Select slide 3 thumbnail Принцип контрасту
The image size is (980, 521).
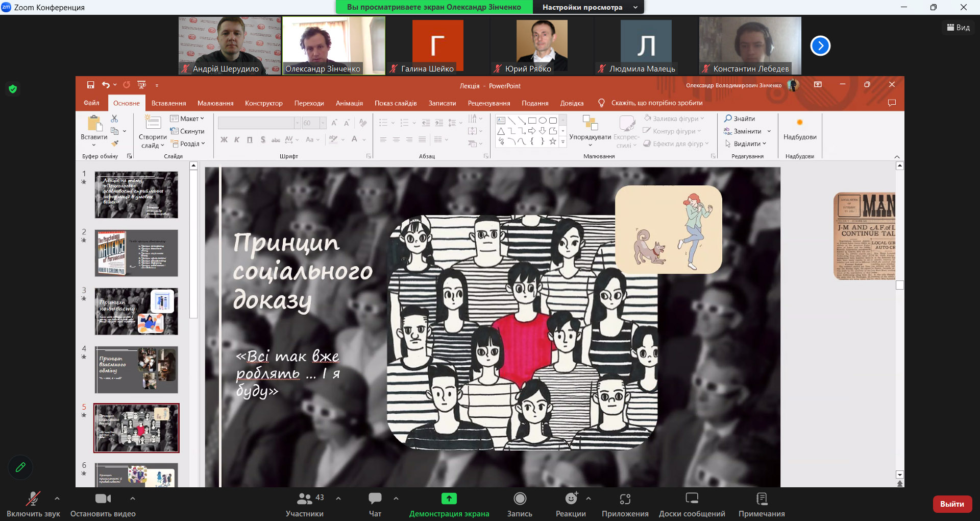click(136, 312)
